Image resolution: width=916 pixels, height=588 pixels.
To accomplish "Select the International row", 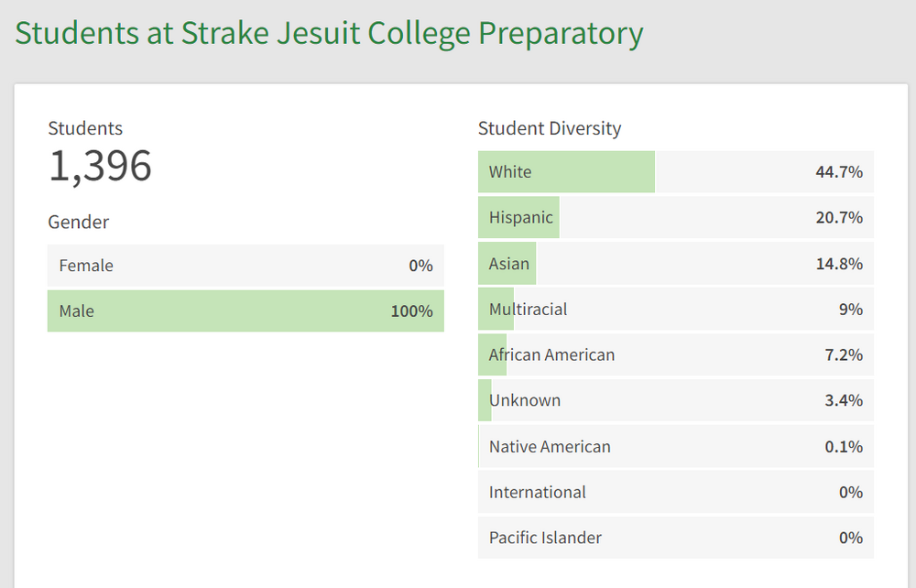I will click(675, 492).
